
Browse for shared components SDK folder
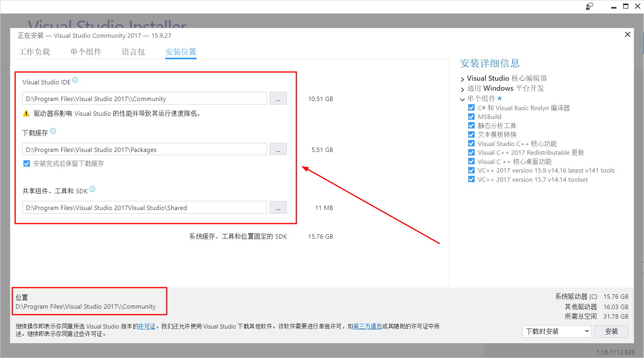(278, 207)
